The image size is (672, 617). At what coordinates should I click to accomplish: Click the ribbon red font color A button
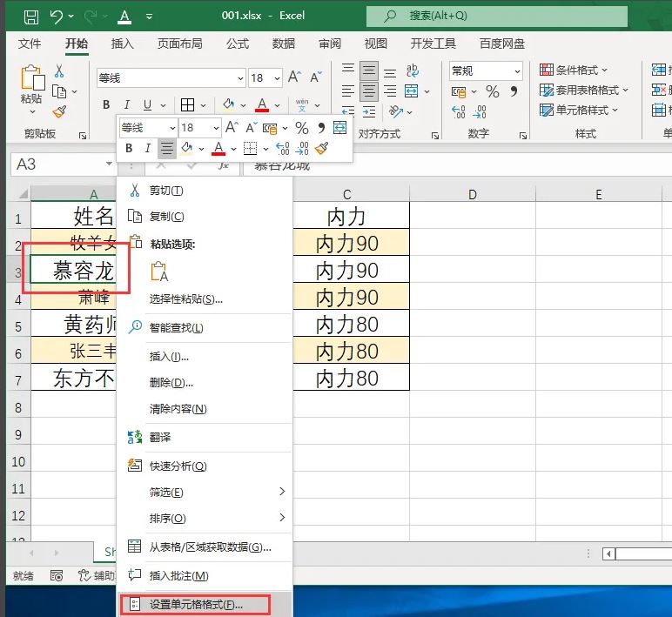click(x=262, y=104)
